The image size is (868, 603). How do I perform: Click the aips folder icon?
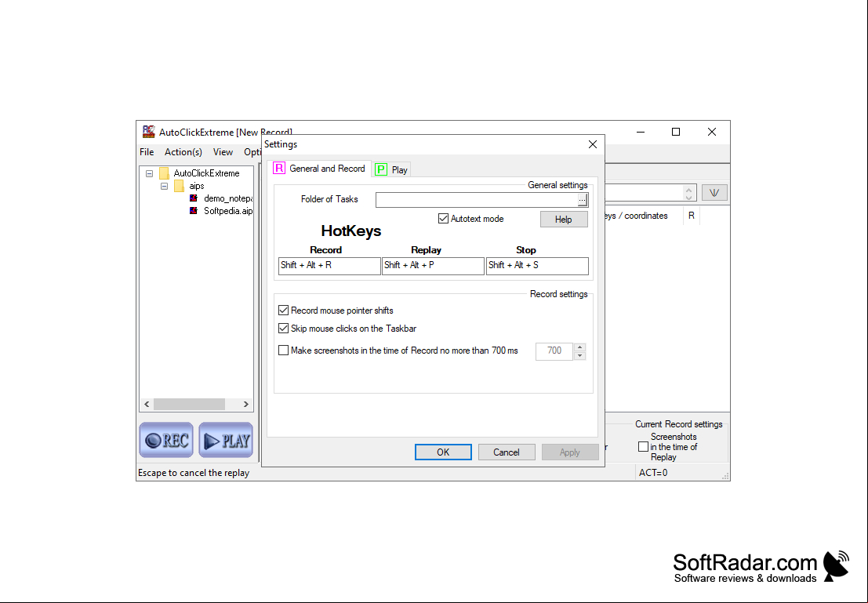click(x=179, y=186)
